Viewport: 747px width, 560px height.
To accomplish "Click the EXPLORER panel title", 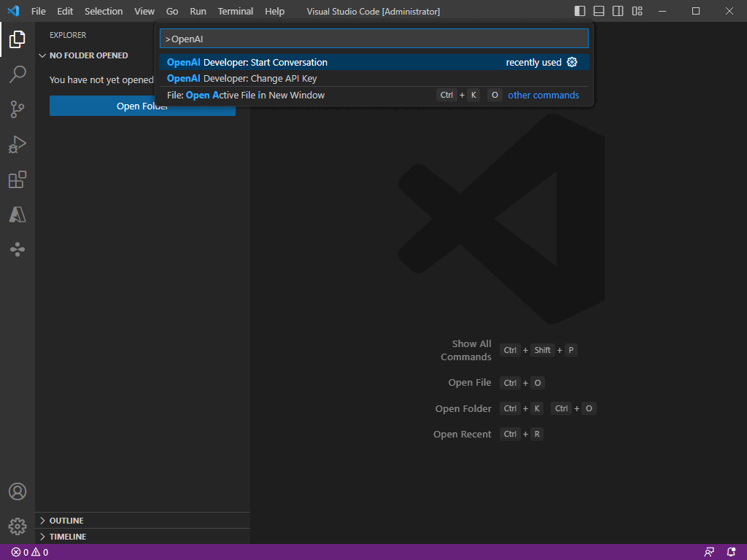I will tap(68, 35).
